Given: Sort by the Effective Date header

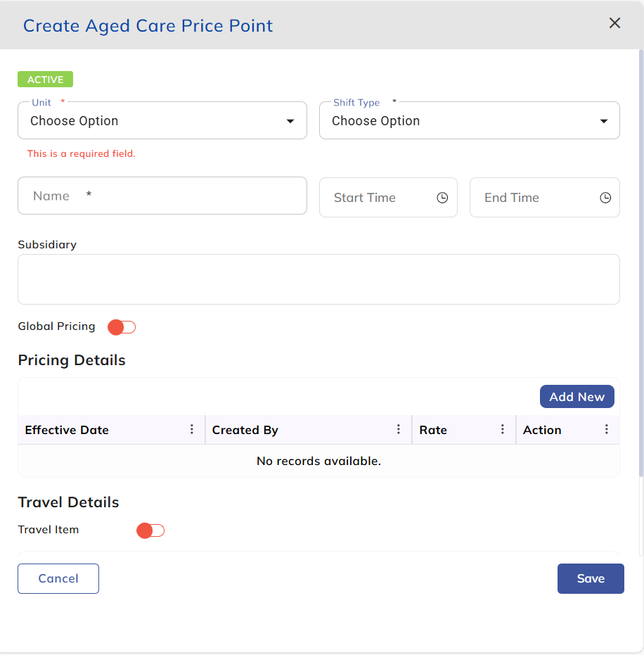Looking at the screenshot, I should pos(67,430).
